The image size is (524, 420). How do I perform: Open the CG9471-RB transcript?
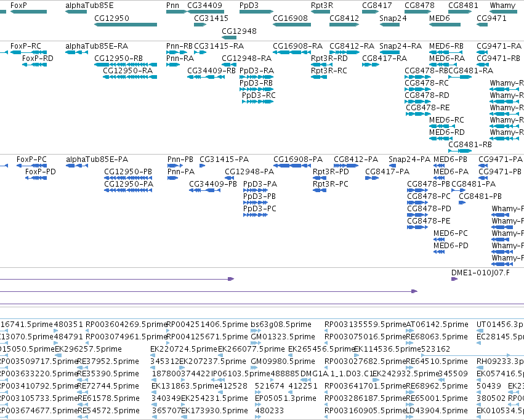tap(482, 65)
